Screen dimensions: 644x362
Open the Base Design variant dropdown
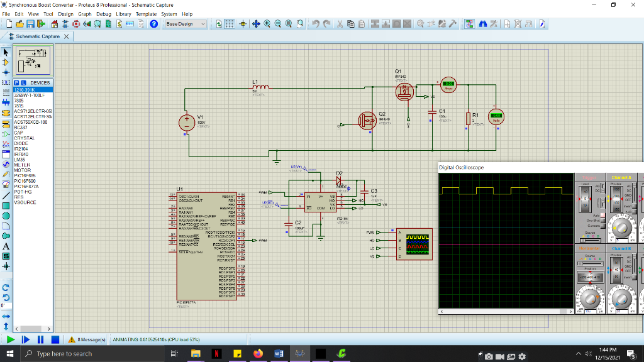pos(186,24)
